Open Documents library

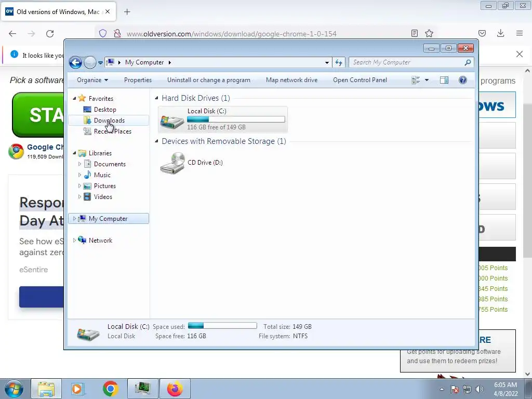(x=110, y=164)
